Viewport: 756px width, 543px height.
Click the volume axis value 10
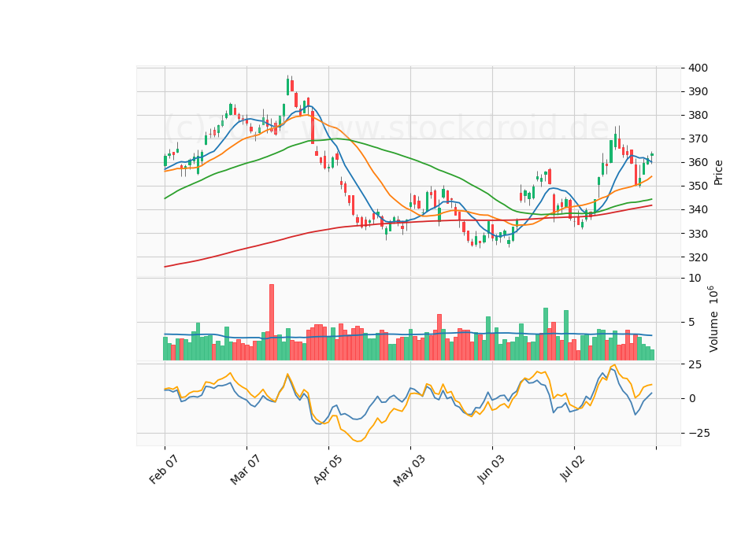pos(695,278)
